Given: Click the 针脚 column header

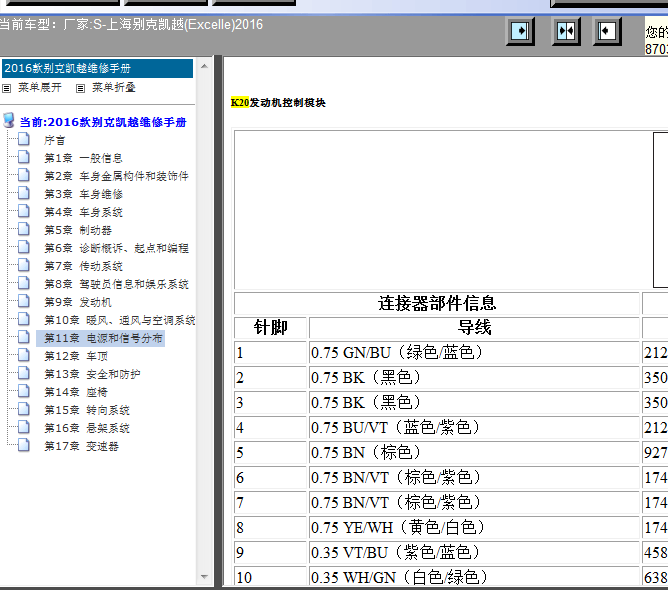Looking at the screenshot, I should pos(271,328).
